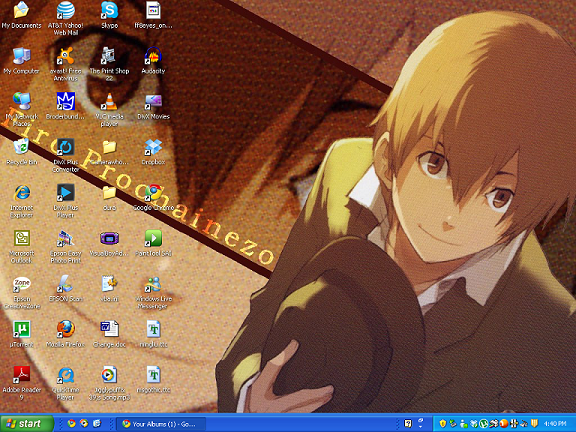The width and height of the screenshot is (576, 432).
Task: Launch QuickTime Player shortcut
Action: (65, 375)
